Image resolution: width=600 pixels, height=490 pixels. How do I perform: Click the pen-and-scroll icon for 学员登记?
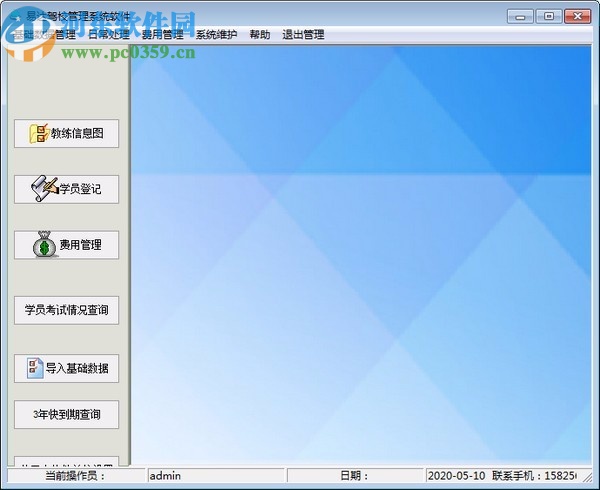pyautogui.click(x=44, y=189)
